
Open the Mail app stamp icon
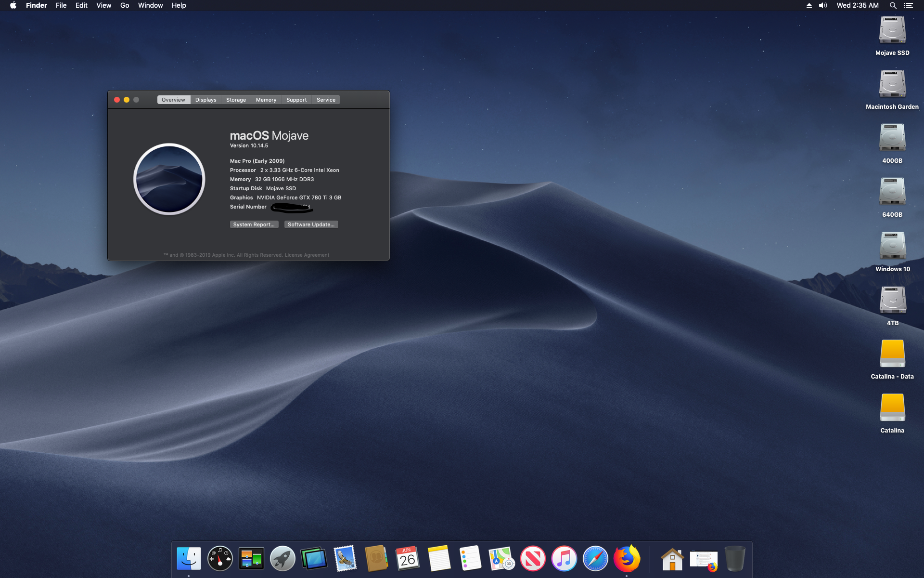pos(345,559)
